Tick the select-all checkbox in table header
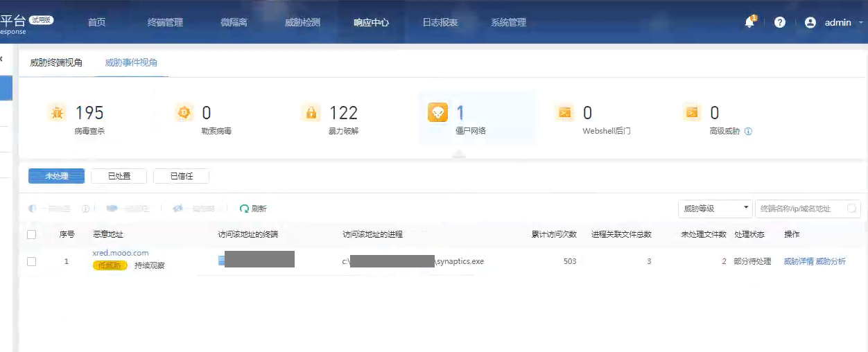Image resolution: width=868 pixels, height=352 pixels. tap(31, 234)
